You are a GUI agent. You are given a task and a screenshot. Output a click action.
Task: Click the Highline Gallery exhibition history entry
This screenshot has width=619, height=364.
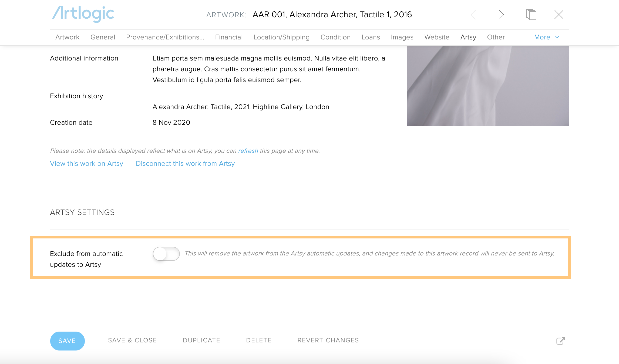click(x=241, y=107)
